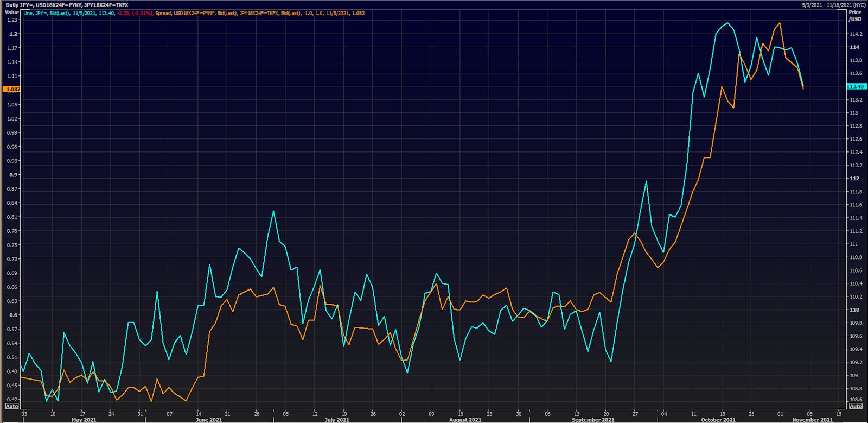
Task: Click the bold 110 price on right axis
Action: coord(854,310)
